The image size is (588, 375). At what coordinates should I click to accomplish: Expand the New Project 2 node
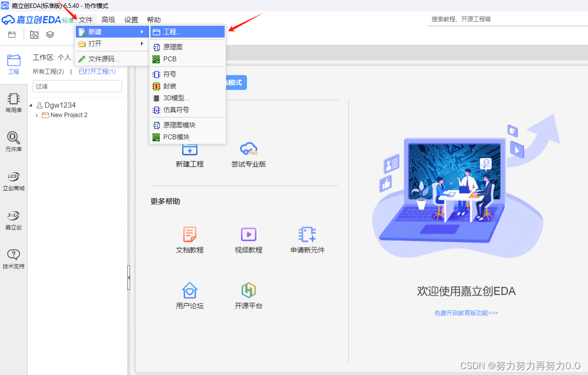pyautogui.click(x=37, y=115)
